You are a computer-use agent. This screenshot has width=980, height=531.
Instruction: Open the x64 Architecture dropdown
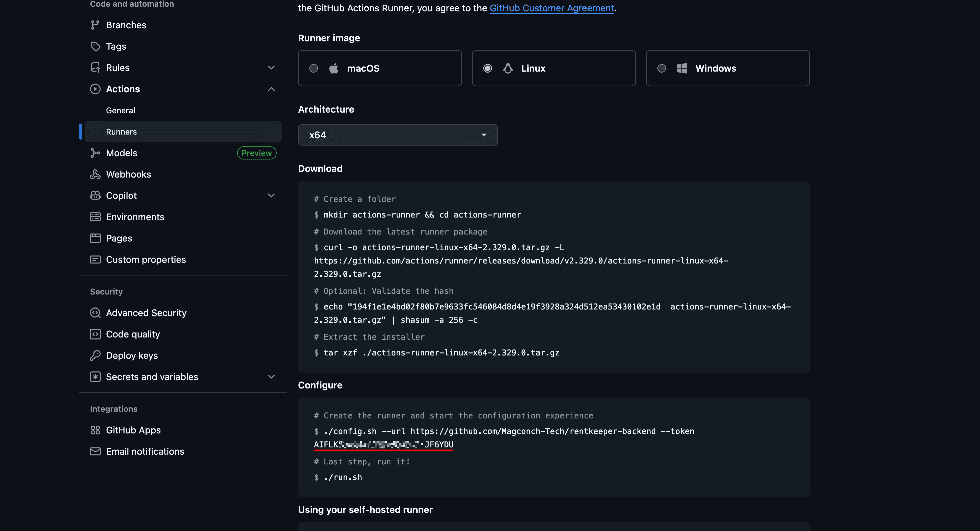pyautogui.click(x=398, y=135)
